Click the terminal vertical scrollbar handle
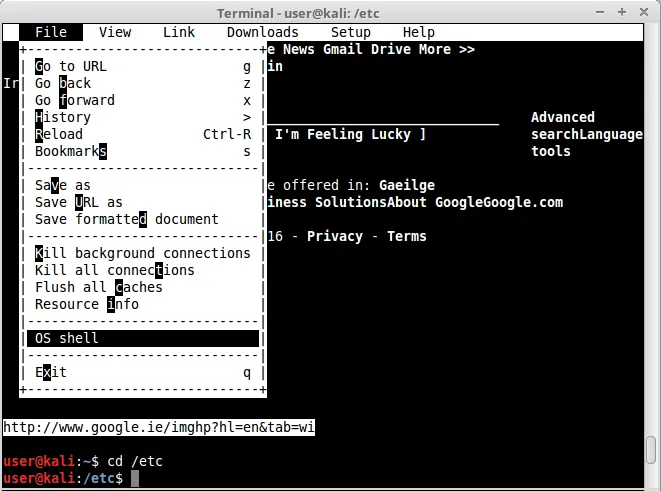The height and width of the screenshot is (491, 661). click(x=651, y=450)
